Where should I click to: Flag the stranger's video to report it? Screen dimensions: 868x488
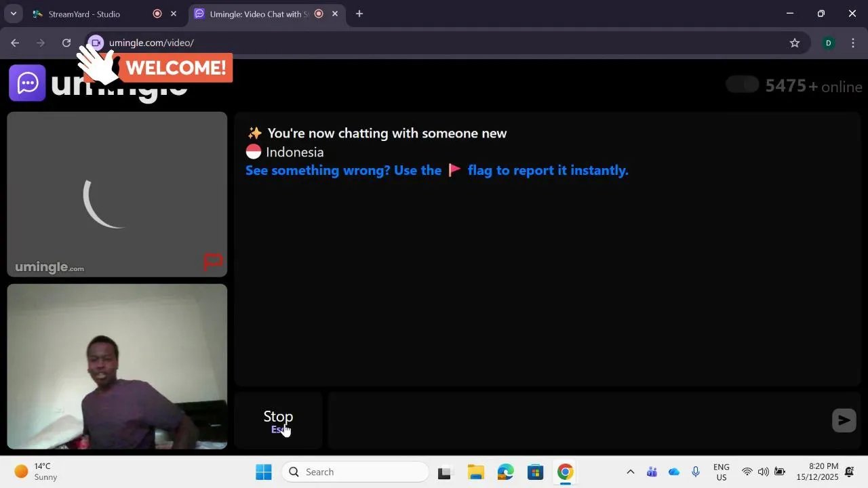[213, 261]
